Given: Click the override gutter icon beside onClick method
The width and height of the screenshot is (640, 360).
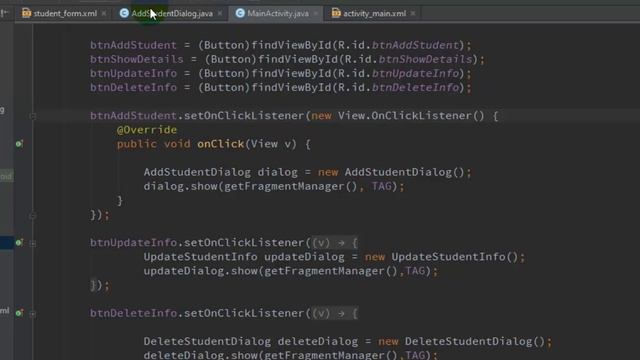Looking at the screenshot, I should click(x=19, y=144).
